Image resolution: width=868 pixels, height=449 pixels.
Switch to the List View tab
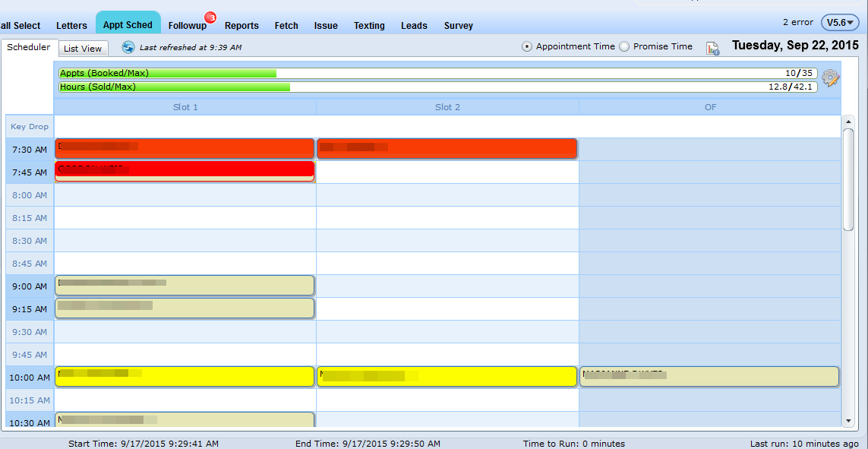(83, 49)
